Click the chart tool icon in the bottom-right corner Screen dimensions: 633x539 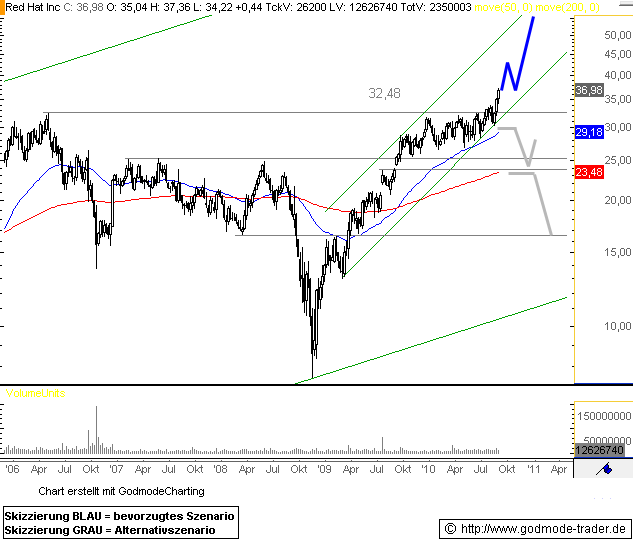click(606, 469)
